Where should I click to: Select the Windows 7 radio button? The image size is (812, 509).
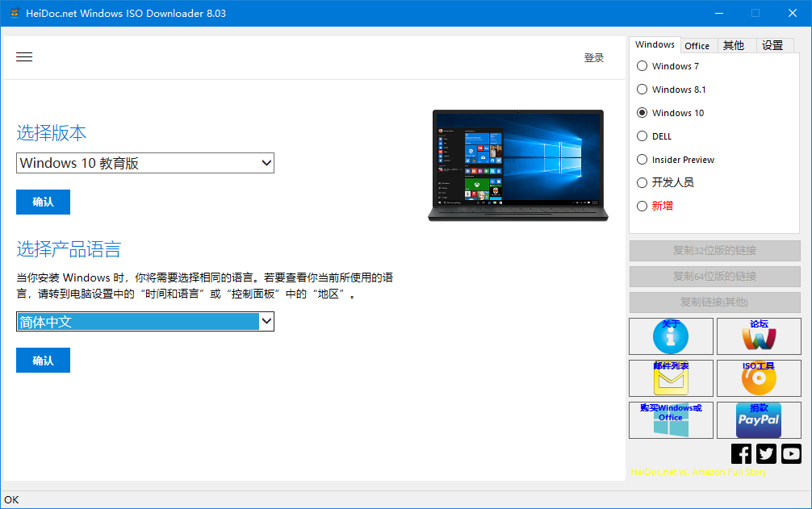pyautogui.click(x=642, y=66)
